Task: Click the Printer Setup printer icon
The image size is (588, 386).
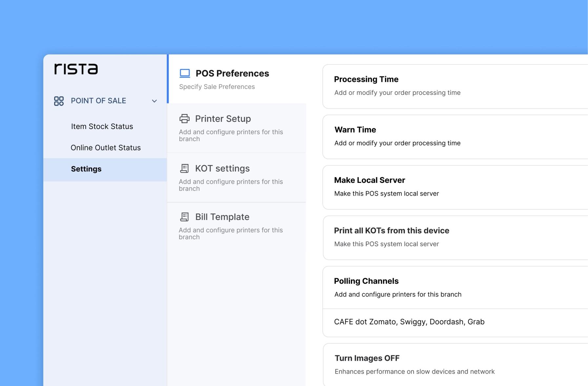Action: 184,118
